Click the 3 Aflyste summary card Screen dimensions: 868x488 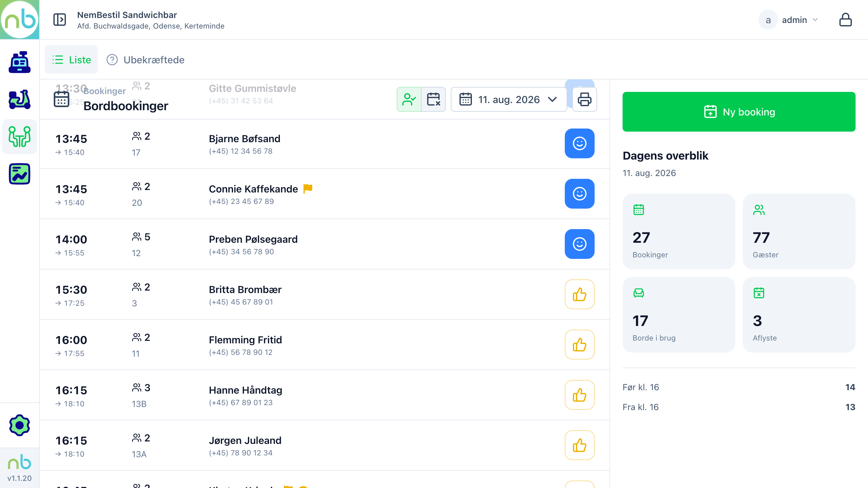[799, 314]
